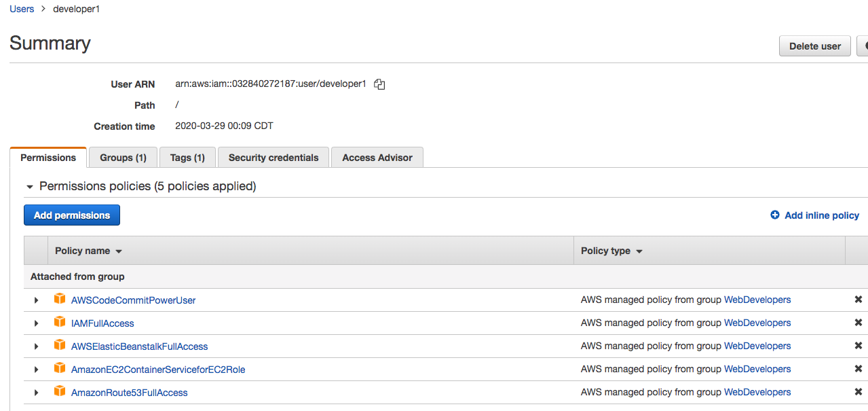Screen dimensions: 868x411
Task: Expand the AmazonRoute53FullAccess policy details
Action: coord(35,392)
